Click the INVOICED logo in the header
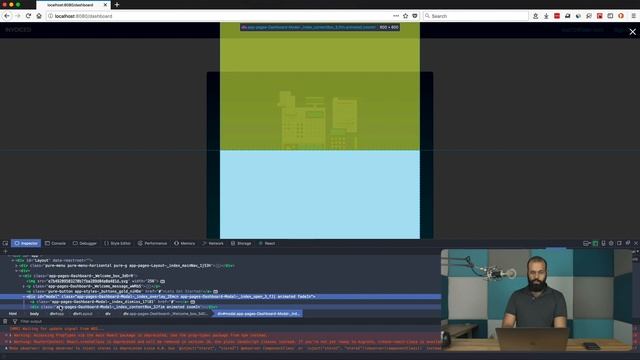 click(18, 30)
